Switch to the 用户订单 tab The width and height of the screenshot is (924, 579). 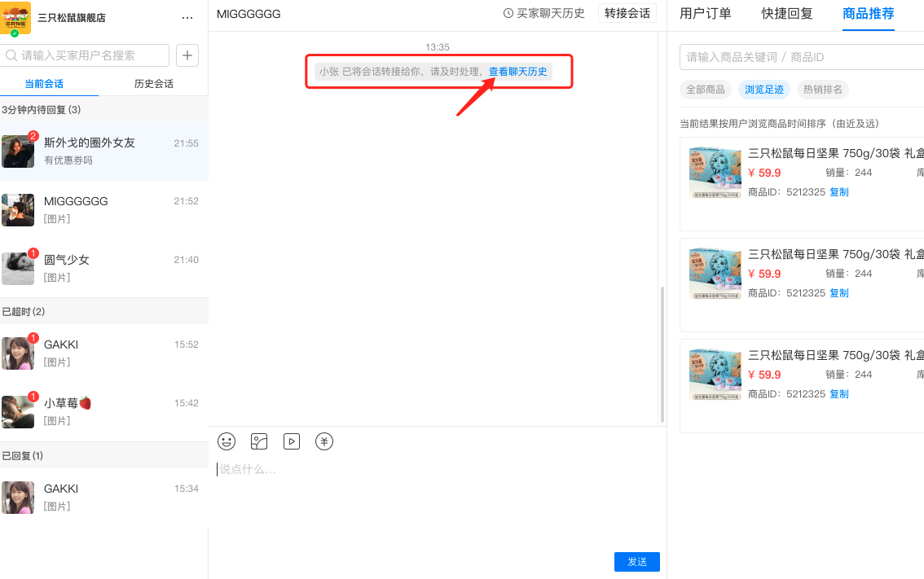coord(705,14)
